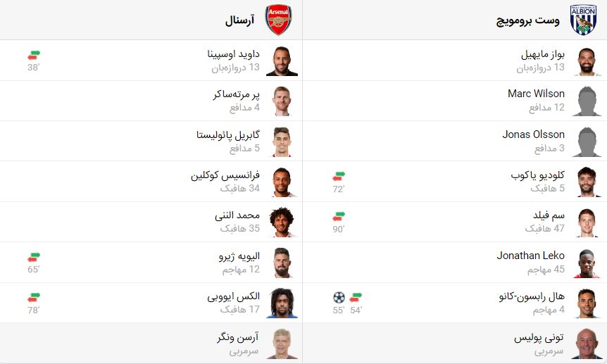Click Robson-Kanu's 54' substitution icon

[x=356, y=298]
